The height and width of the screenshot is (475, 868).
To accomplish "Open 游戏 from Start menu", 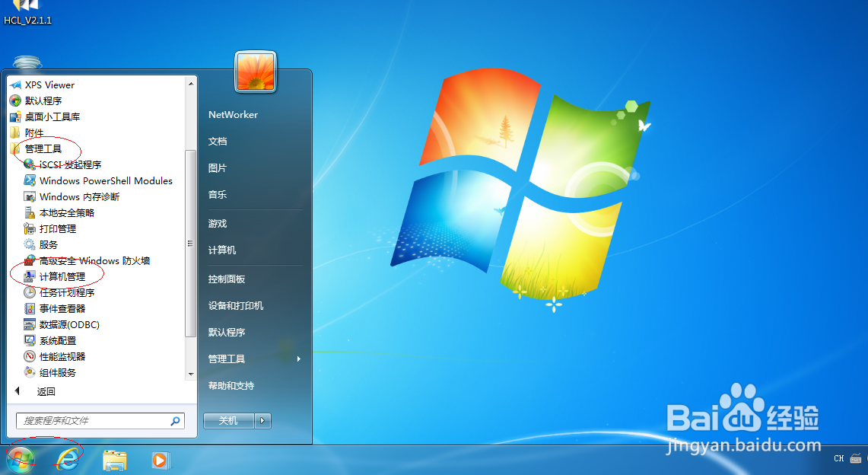I will pyautogui.click(x=218, y=224).
